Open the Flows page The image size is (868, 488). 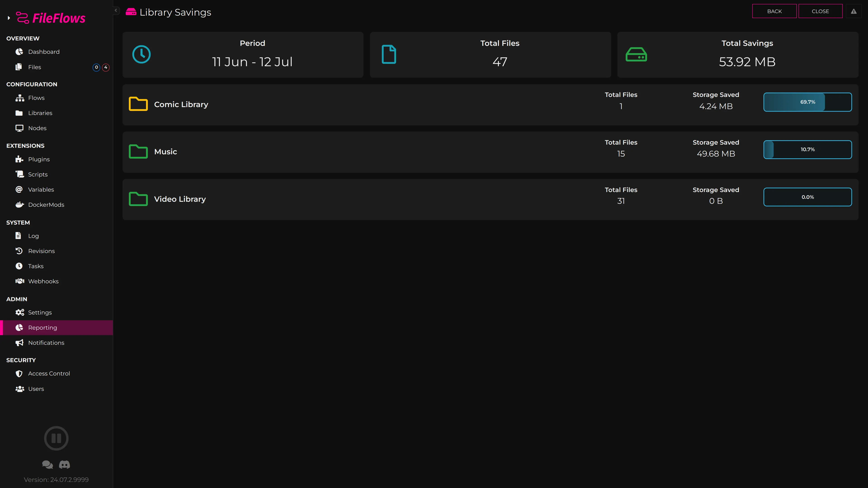click(x=56, y=98)
